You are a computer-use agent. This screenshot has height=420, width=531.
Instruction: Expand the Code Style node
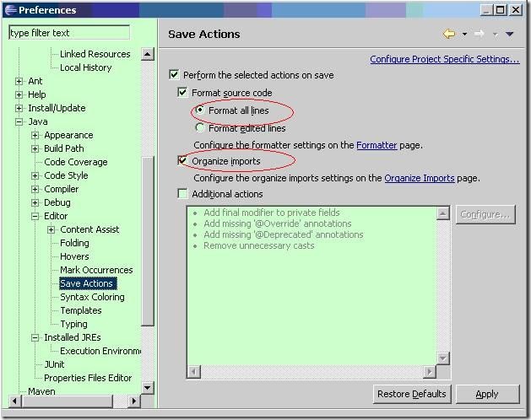[x=35, y=175]
